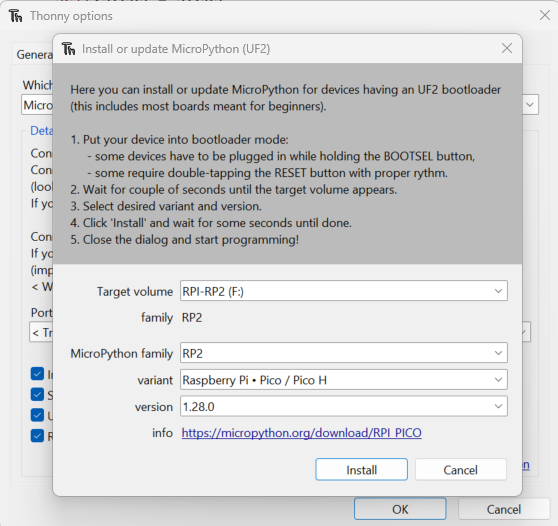Toggle the fourth checkbox at the bottom
The image size is (558, 526).
[x=37, y=436]
